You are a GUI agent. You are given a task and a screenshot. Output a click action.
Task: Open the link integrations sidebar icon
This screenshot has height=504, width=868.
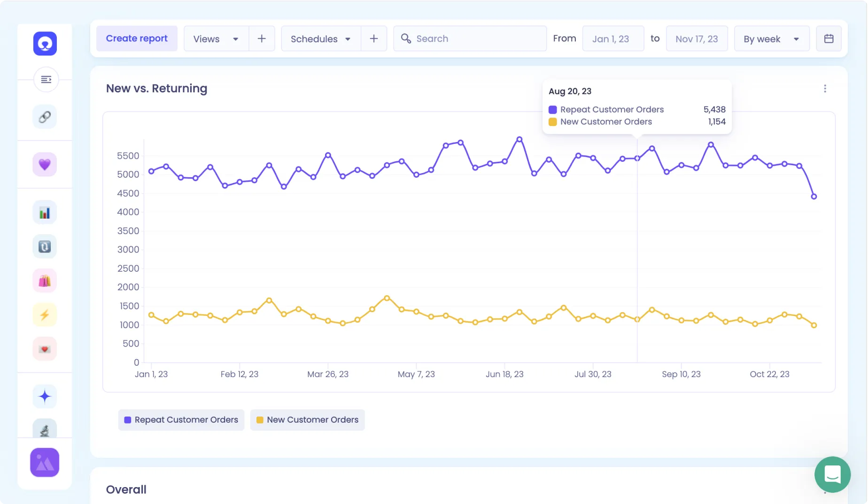pyautogui.click(x=44, y=117)
